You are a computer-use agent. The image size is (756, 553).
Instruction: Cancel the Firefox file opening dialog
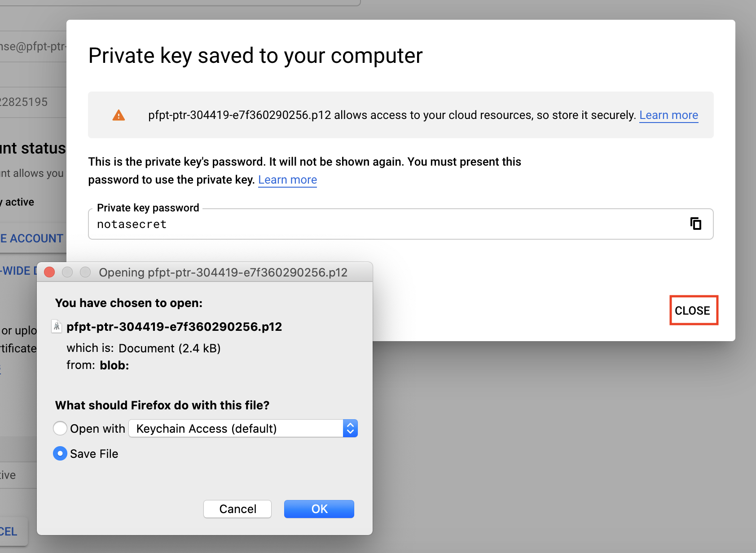pos(237,509)
